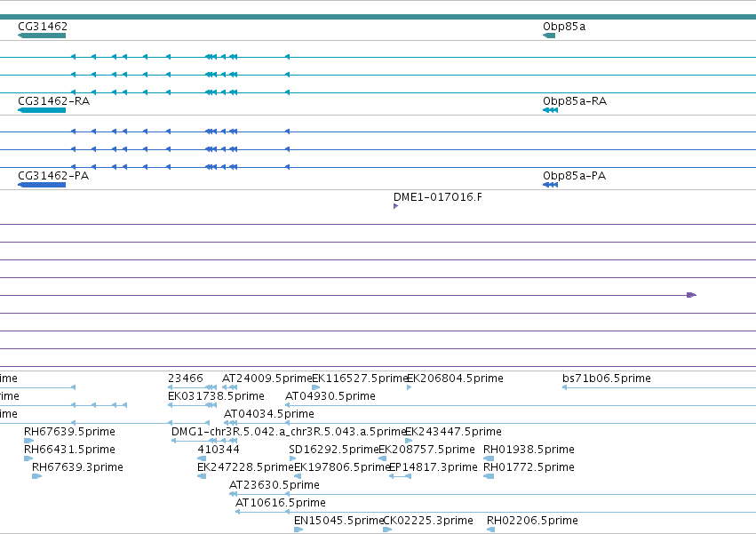Select the SD16292.5prime EST
The image size is (756, 534).
click(292, 458)
